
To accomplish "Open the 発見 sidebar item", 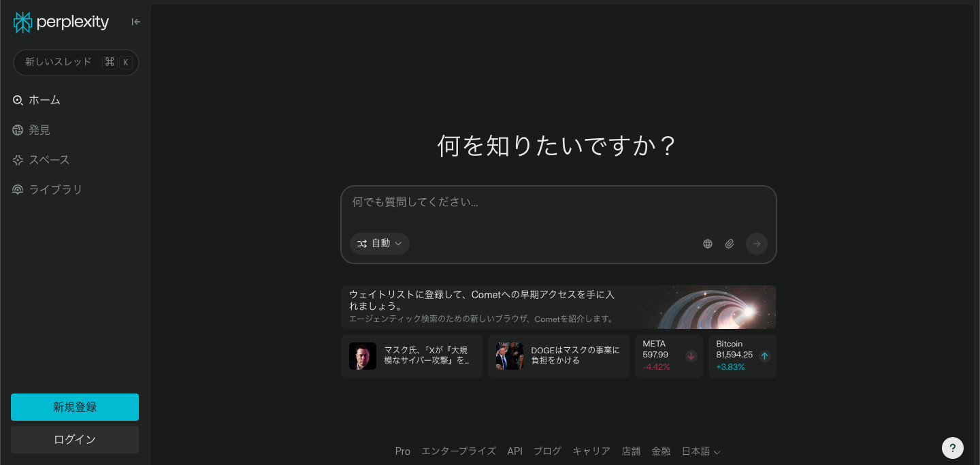I will (x=31, y=130).
